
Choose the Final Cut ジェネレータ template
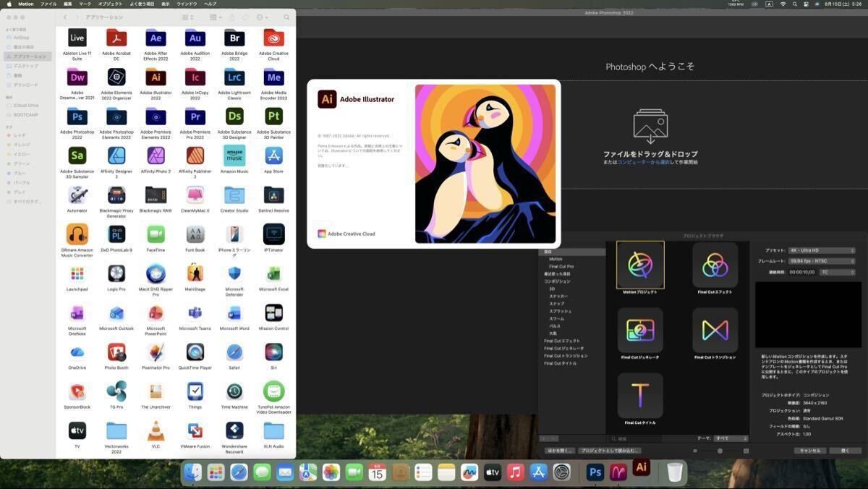click(640, 331)
